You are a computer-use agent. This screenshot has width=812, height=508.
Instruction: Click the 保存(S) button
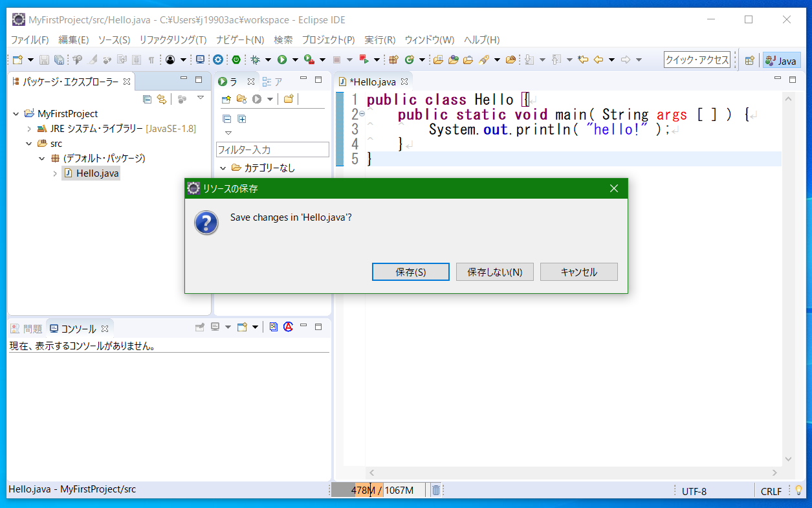tap(411, 272)
